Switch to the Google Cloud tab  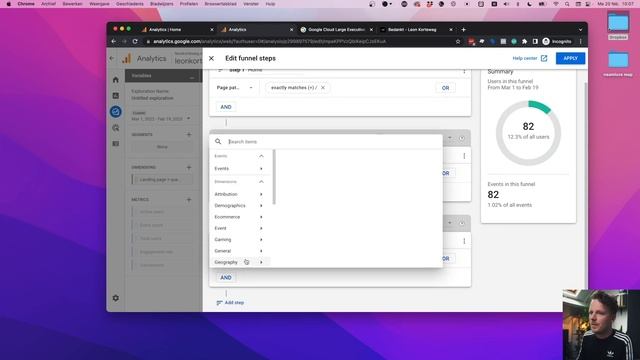click(336, 30)
